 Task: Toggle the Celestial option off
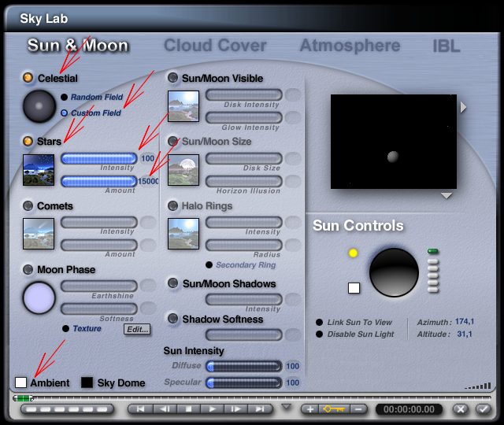[x=28, y=77]
